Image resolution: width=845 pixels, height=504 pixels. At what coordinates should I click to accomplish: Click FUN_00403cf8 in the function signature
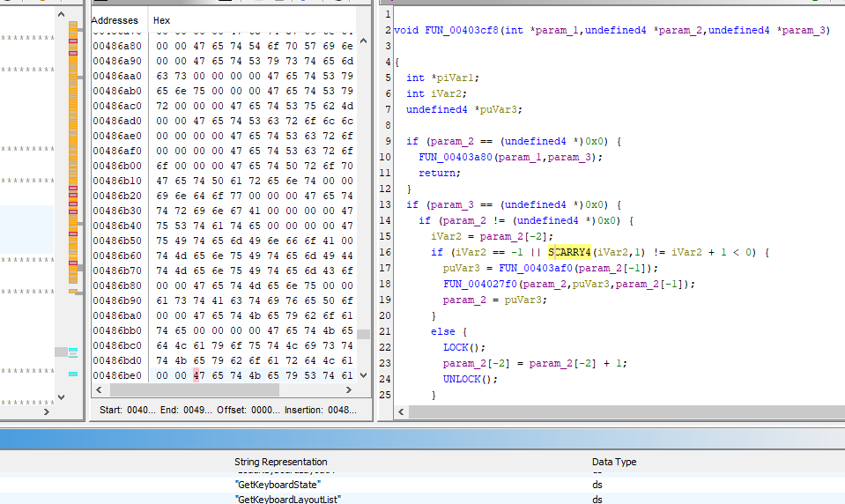[x=462, y=30]
